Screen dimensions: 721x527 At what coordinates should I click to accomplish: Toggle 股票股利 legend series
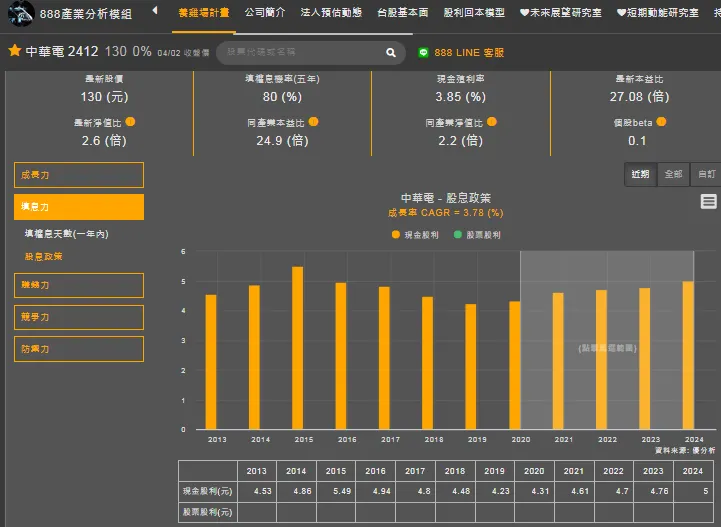coord(477,235)
